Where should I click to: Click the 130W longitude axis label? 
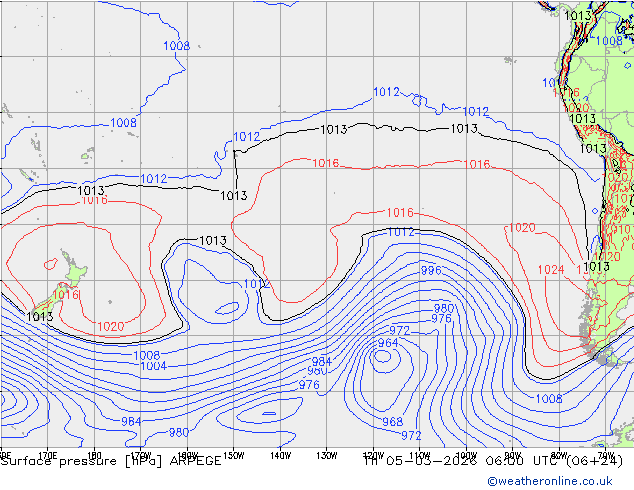[327, 456]
